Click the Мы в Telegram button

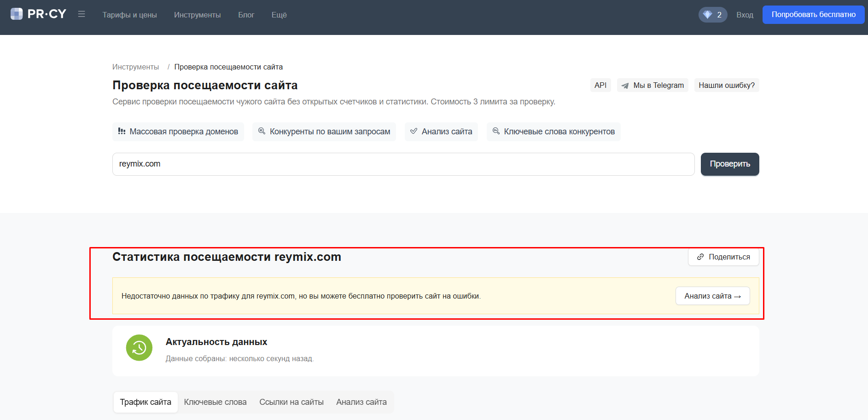[x=652, y=85]
